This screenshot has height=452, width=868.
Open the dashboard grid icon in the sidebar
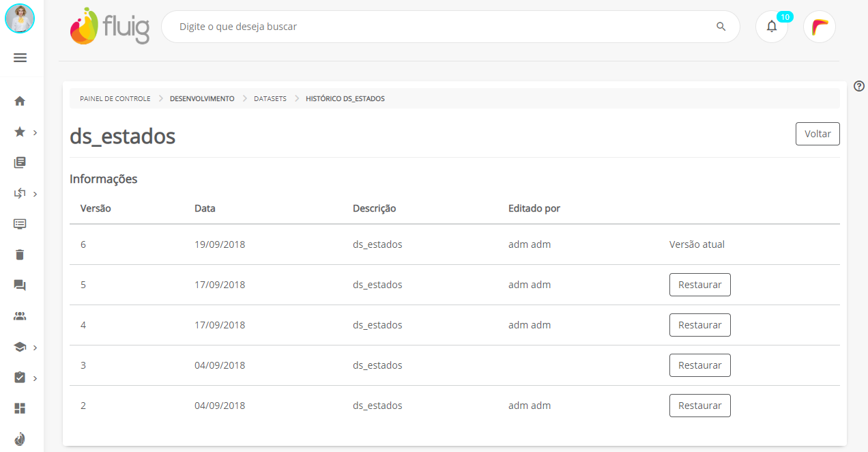20,408
